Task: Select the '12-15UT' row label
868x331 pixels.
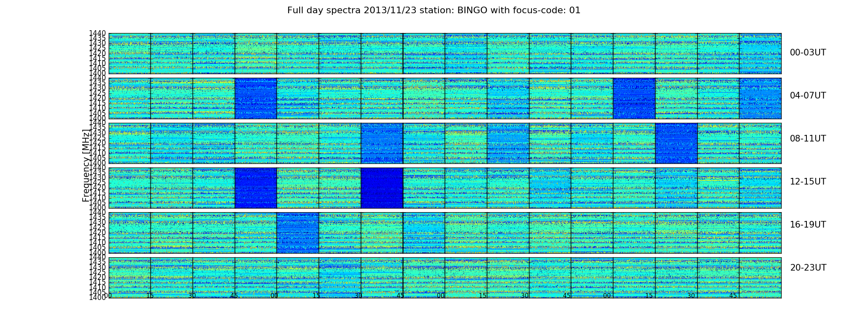Action: (808, 182)
